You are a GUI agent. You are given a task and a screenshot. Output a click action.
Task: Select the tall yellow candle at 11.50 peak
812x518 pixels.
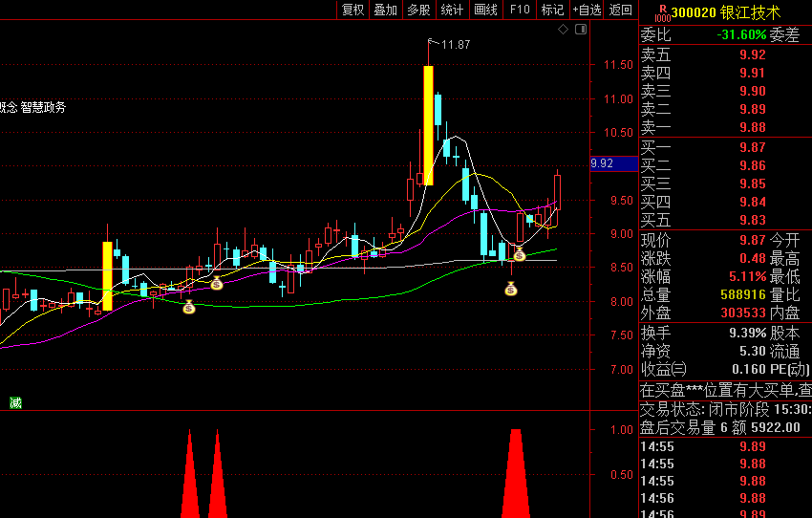click(x=428, y=125)
